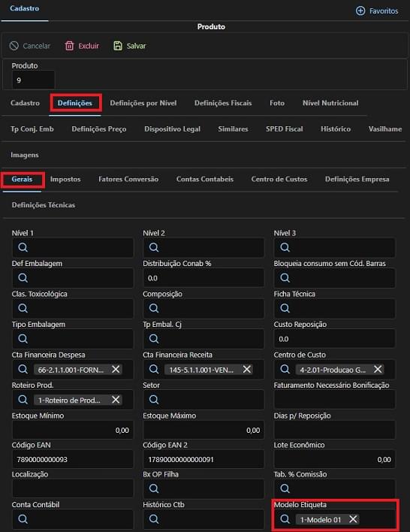
Task: Clear the 66-2.1.1.001-FORN... expense account chip
Action: [116, 369]
